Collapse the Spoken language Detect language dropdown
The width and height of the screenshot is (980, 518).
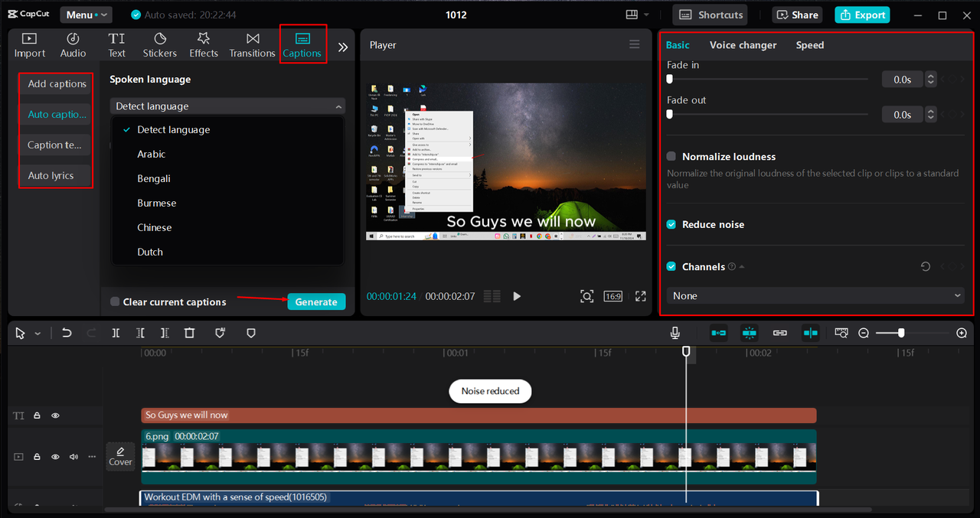[227, 106]
